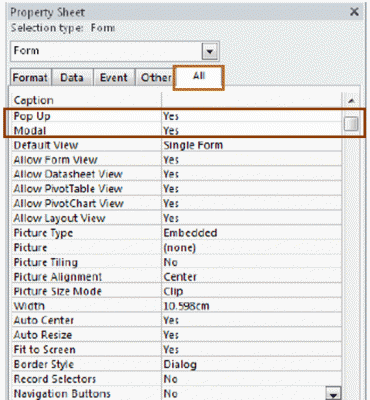The height and width of the screenshot is (400, 370).
Task: Select the Allow Form View label
Action: click(55, 160)
